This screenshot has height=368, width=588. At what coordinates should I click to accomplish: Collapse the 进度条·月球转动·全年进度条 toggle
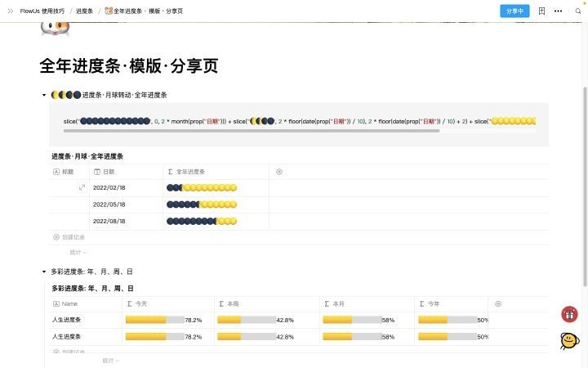tap(44, 95)
